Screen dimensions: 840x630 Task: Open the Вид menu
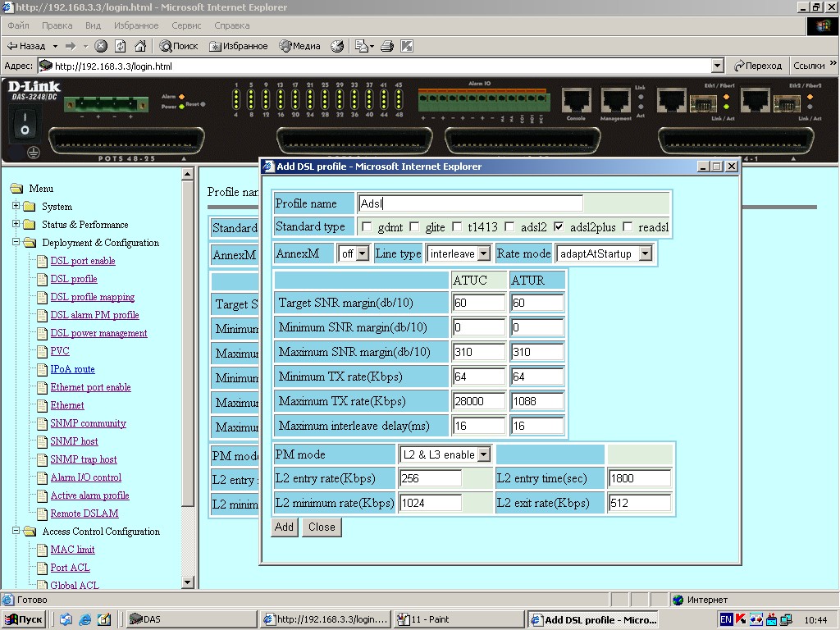coord(93,25)
